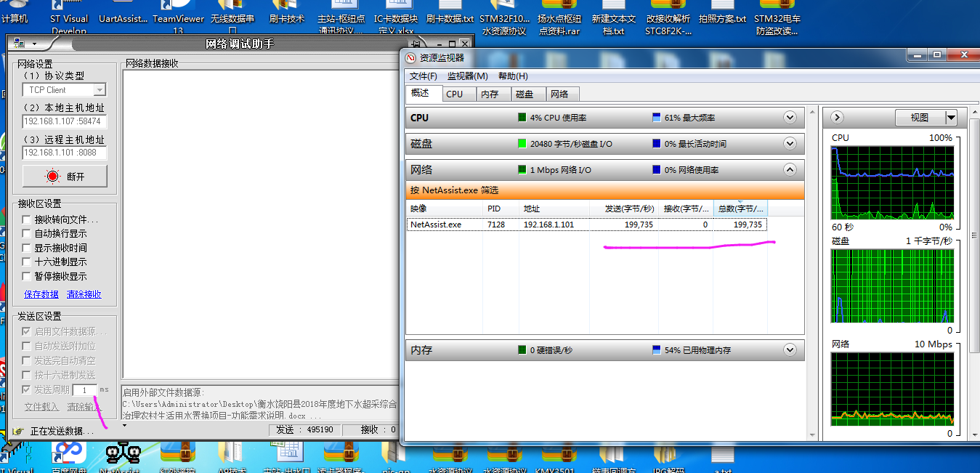Click the remote host address field 192.168.1.101

pyautogui.click(x=65, y=153)
